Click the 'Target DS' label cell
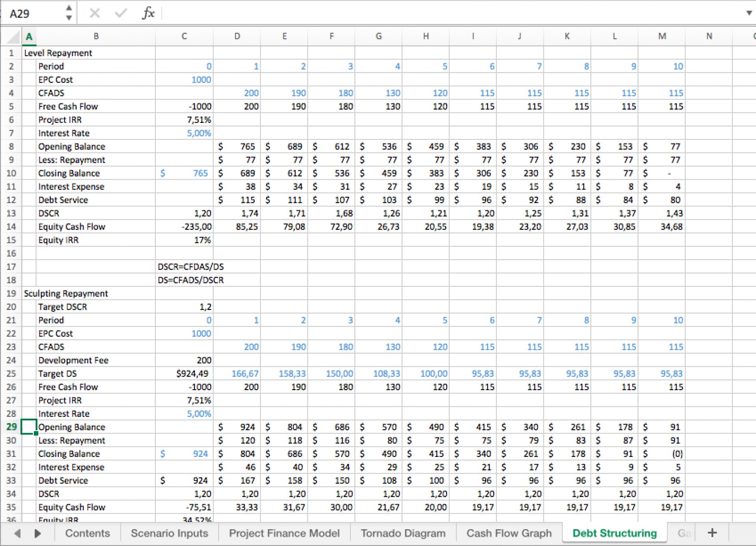The width and height of the screenshot is (756, 546). click(x=96, y=373)
